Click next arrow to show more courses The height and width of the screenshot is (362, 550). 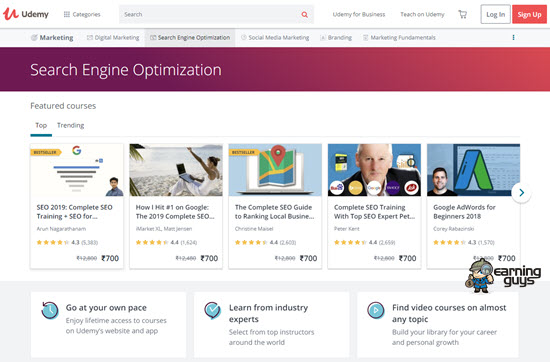tap(521, 193)
